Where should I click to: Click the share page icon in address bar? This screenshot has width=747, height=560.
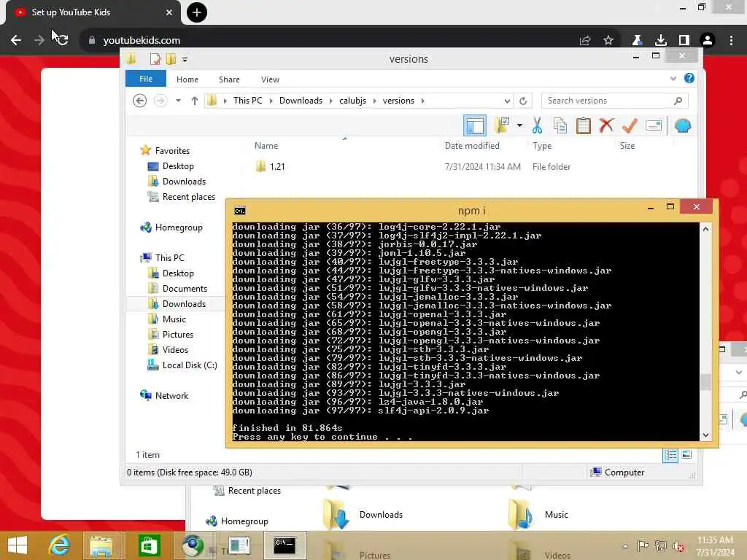[585, 41]
